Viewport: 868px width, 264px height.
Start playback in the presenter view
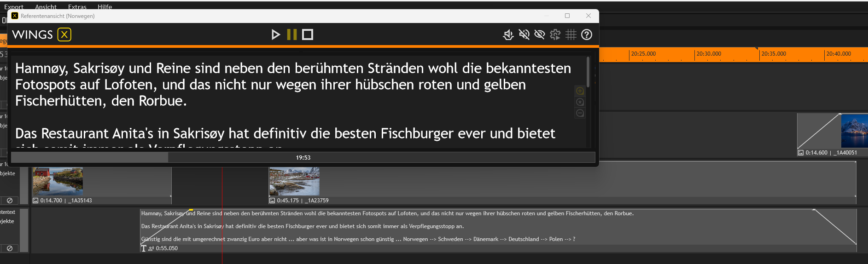pos(275,34)
